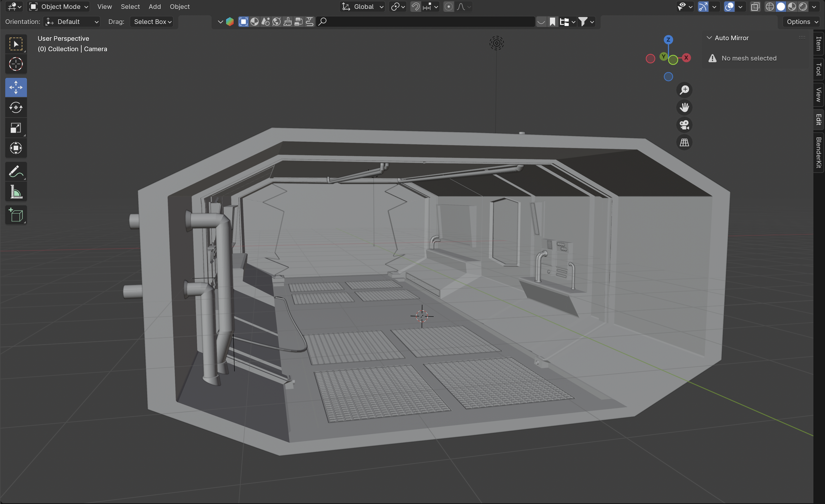Viewport: 825px width, 504px height.
Task: Open the Select Box drag dropdown
Action: pos(152,21)
